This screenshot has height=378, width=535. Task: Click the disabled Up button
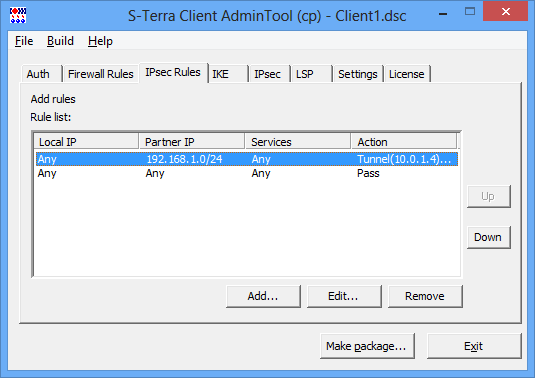pyautogui.click(x=488, y=197)
